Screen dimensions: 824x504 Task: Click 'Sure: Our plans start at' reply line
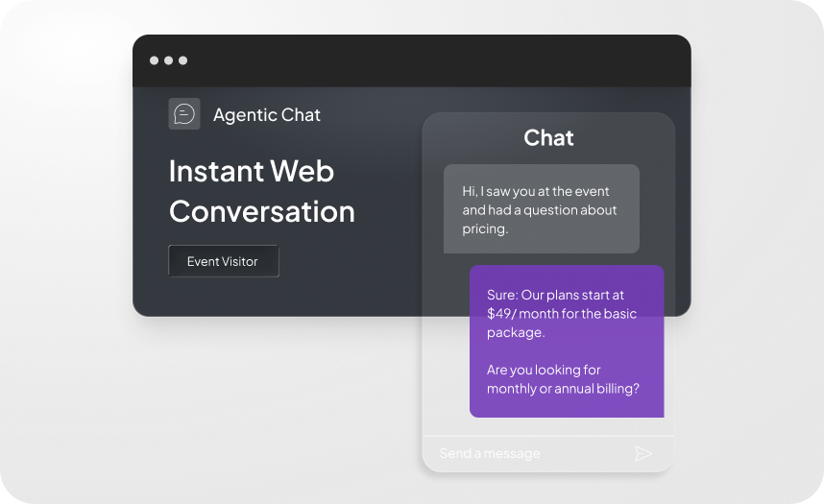tap(555, 295)
